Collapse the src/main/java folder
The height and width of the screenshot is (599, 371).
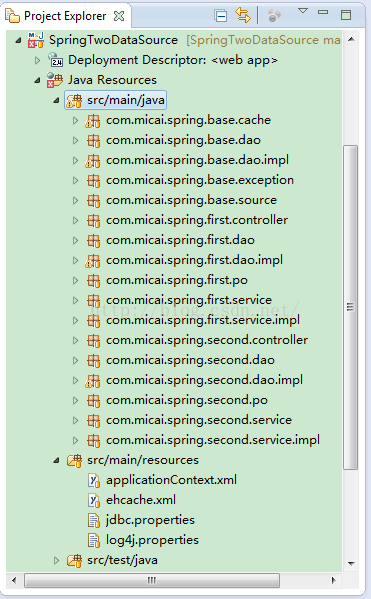[x=56, y=100]
